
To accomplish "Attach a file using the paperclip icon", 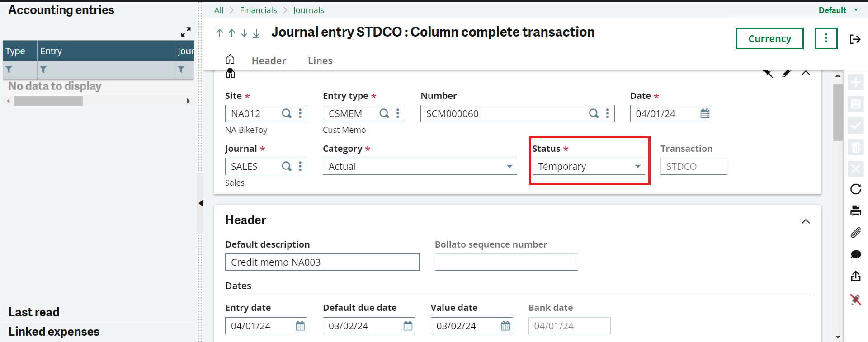I will click(856, 233).
